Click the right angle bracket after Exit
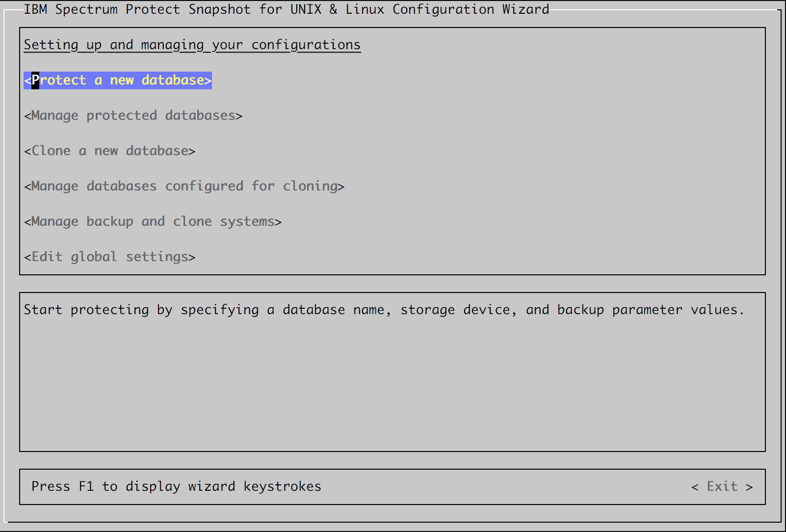The width and height of the screenshot is (786, 532). [749, 487]
